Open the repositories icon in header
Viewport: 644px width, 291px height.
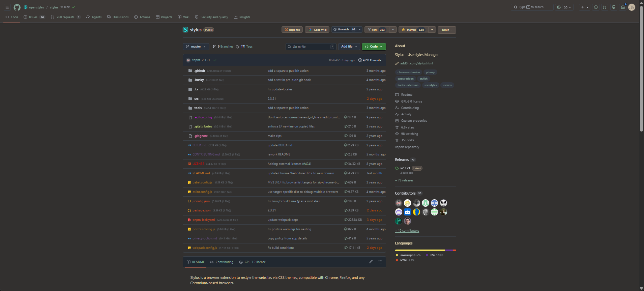coord(614,7)
